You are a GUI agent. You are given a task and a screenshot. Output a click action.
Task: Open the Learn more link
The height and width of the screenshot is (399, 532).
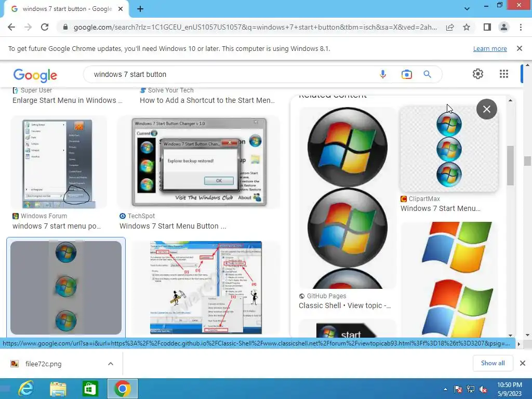[490, 48]
